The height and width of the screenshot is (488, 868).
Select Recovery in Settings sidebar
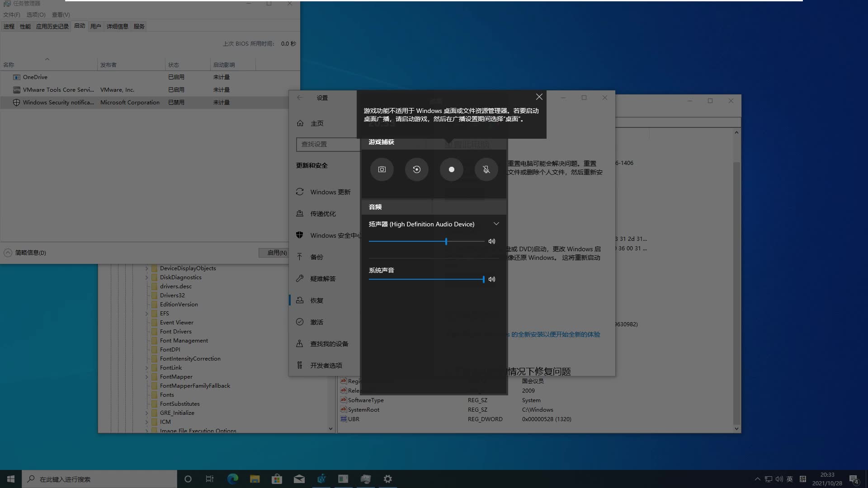point(310,300)
